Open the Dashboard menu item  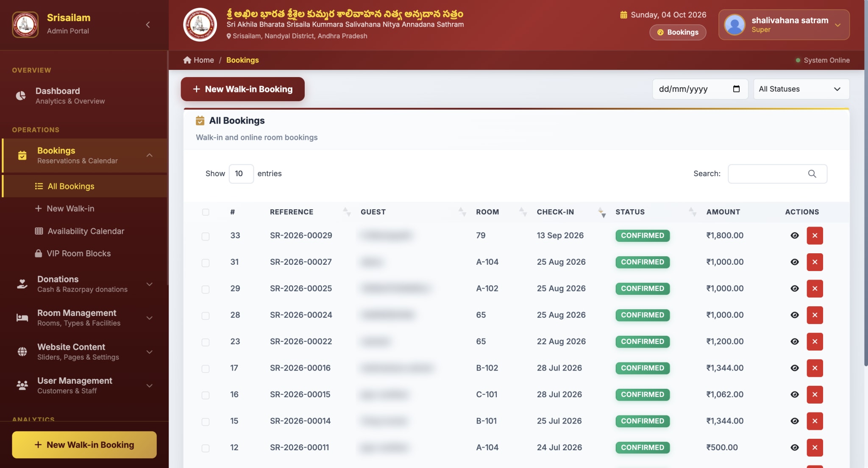pyautogui.click(x=84, y=96)
